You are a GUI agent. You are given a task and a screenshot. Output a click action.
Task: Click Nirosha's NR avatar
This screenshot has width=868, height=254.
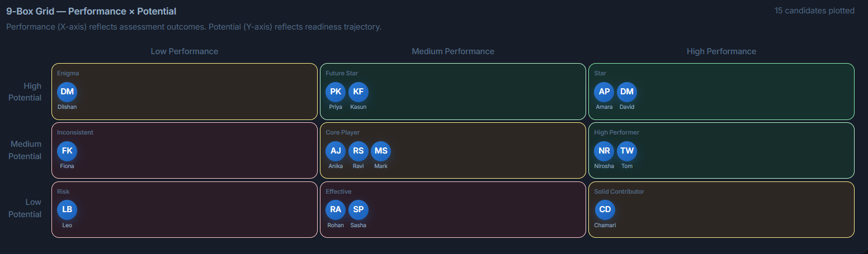[x=604, y=151]
